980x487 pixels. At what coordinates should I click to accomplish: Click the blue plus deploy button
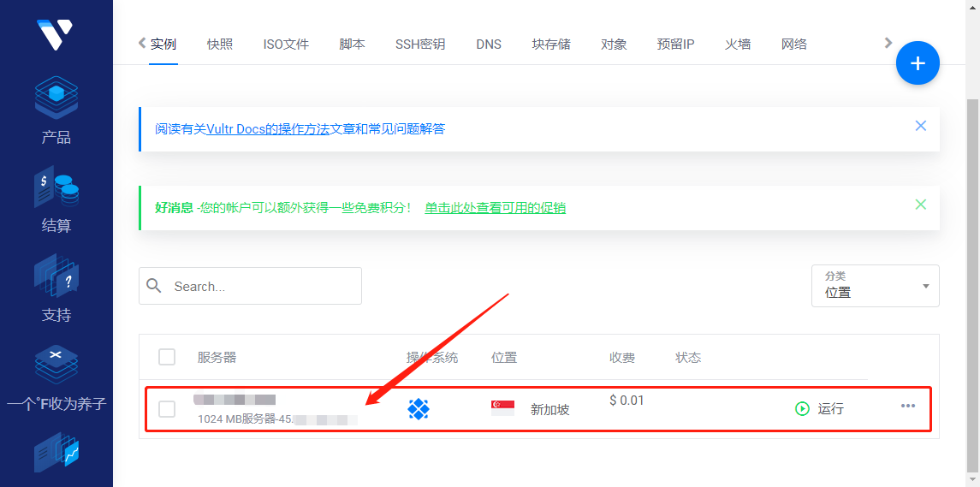click(918, 63)
